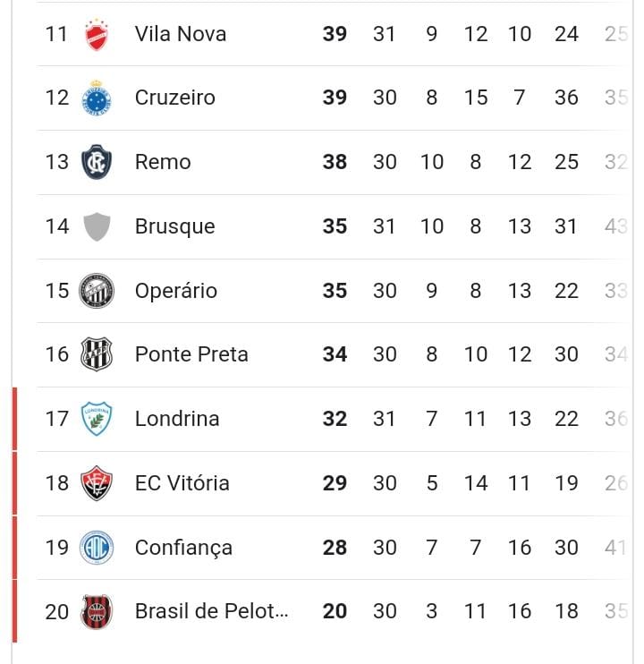Screen dimensions: 644x664
Task: Select the Cruzeiro club crest
Action: click(97, 98)
